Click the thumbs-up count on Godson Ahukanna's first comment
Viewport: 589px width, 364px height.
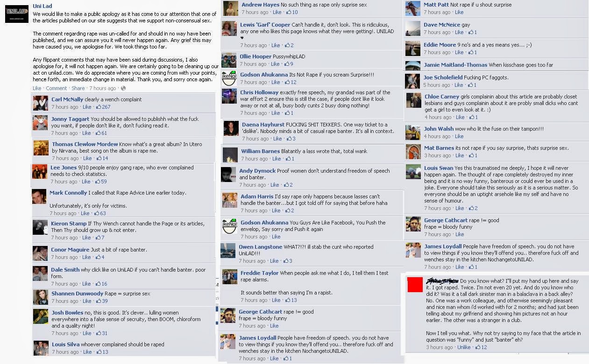coord(291,83)
